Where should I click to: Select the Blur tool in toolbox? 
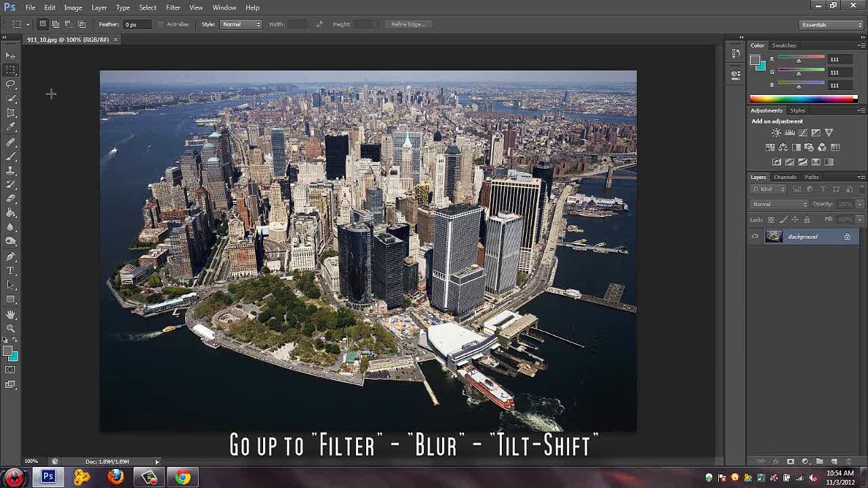coord(11,228)
